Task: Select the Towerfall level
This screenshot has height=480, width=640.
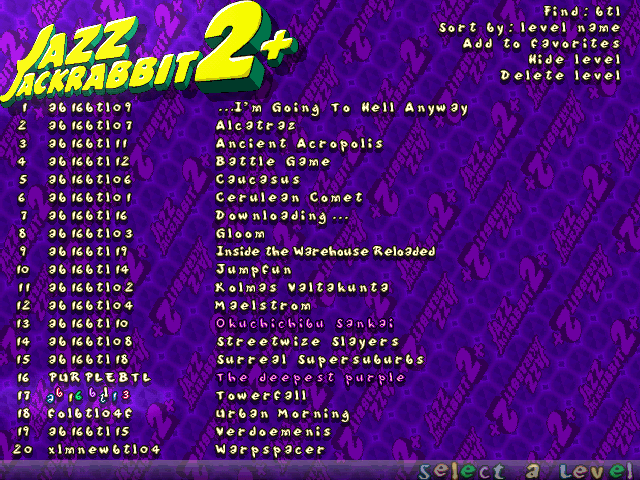Action: (x=262, y=396)
